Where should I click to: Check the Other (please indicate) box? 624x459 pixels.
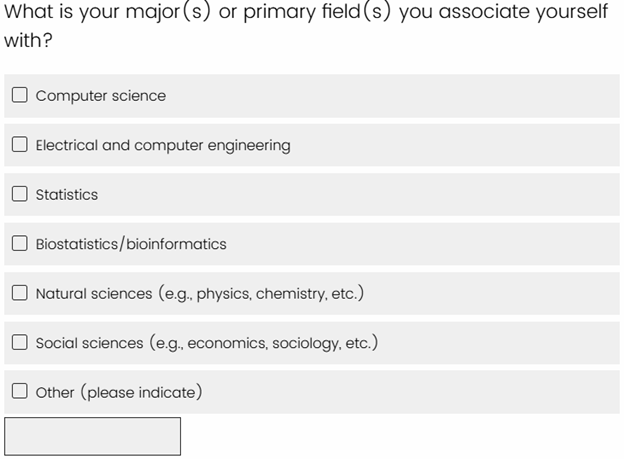tap(20, 392)
